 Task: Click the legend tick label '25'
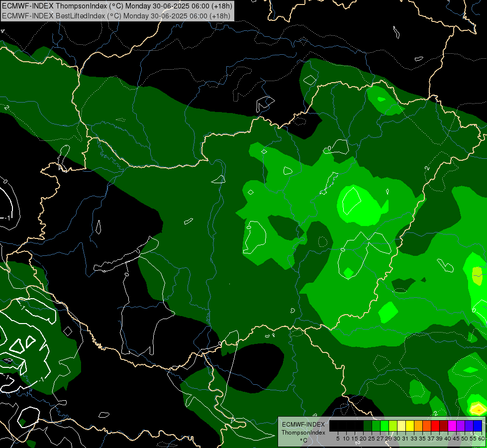[x=372, y=439]
